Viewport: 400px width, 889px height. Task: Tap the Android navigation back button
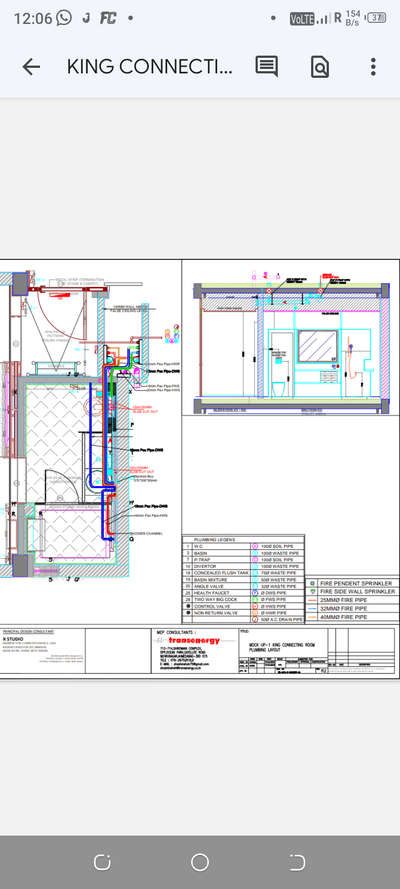tap(297, 862)
